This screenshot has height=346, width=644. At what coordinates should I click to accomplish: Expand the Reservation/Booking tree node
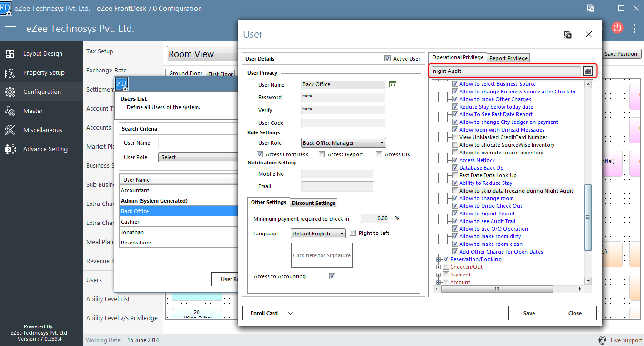439,259
